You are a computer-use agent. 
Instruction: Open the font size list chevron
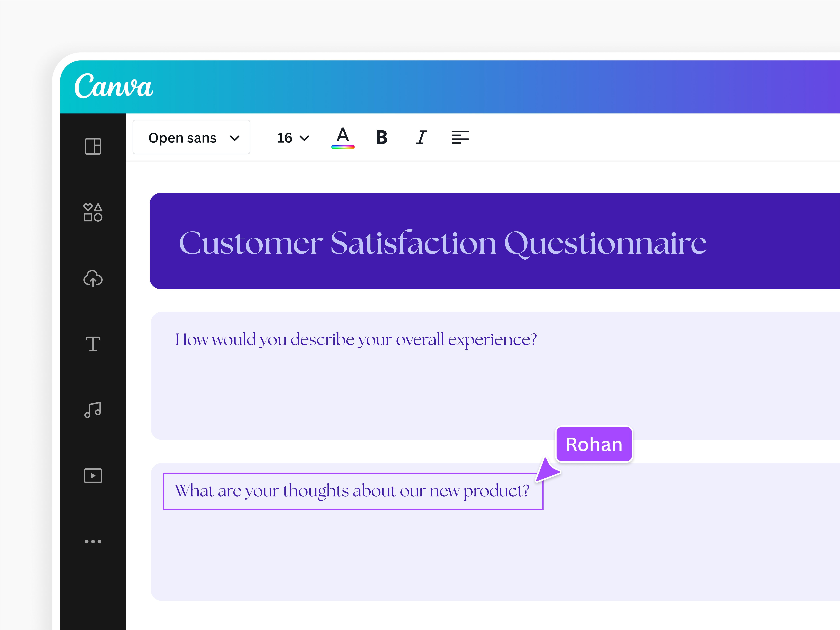304,137
